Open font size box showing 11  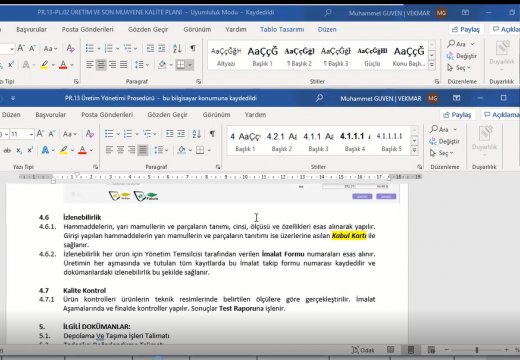coord(21,134)
